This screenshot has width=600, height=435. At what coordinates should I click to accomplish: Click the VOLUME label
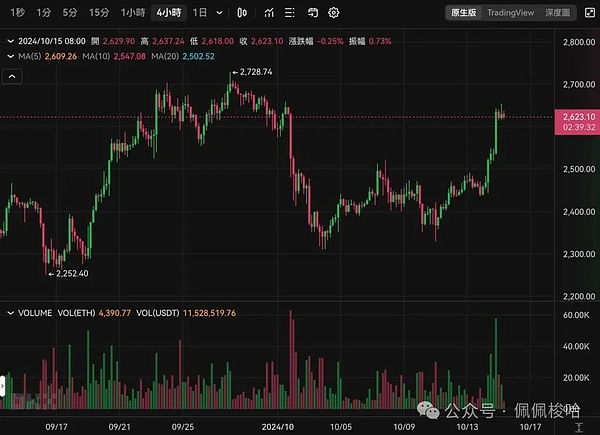tap(35, 313)
